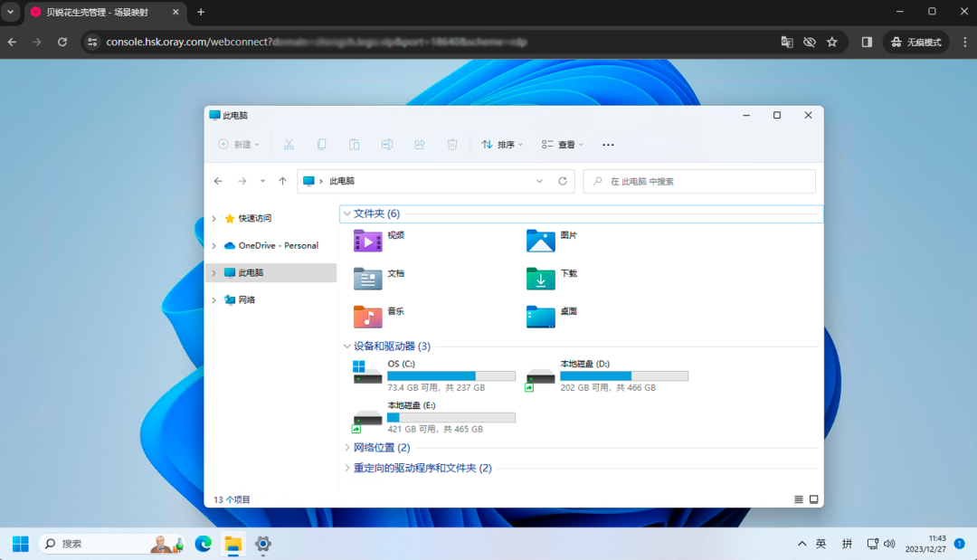This screenshot has height=560, width=977.
Task: Expand 网络 tree node arrow
Action: (x=213, y=300)
